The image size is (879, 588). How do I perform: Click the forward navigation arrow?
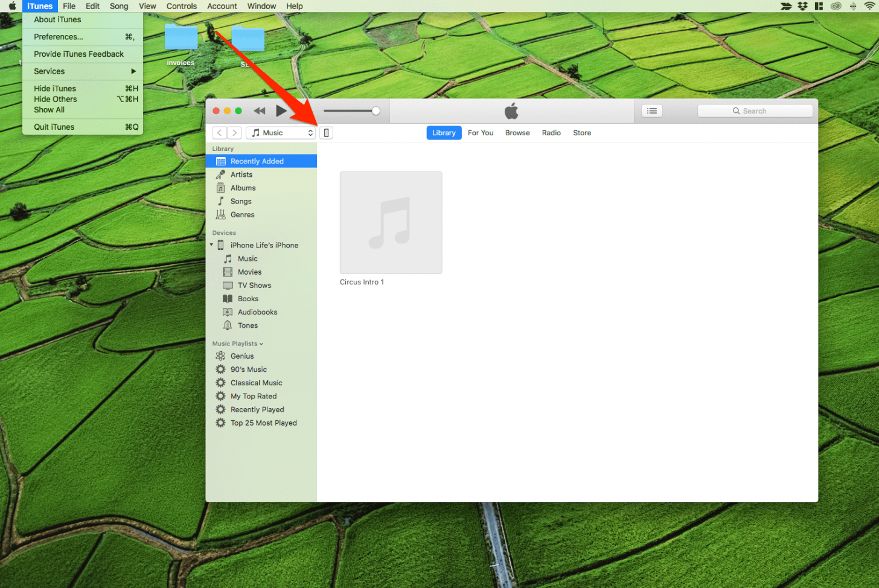tap(235, 133)
